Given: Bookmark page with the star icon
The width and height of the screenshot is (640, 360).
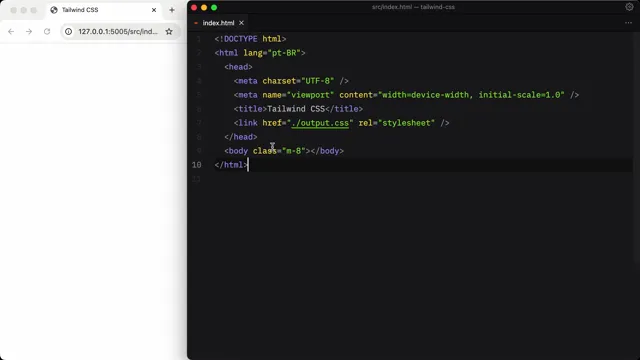Looking at the screenshot, I should tap(169, 31).
